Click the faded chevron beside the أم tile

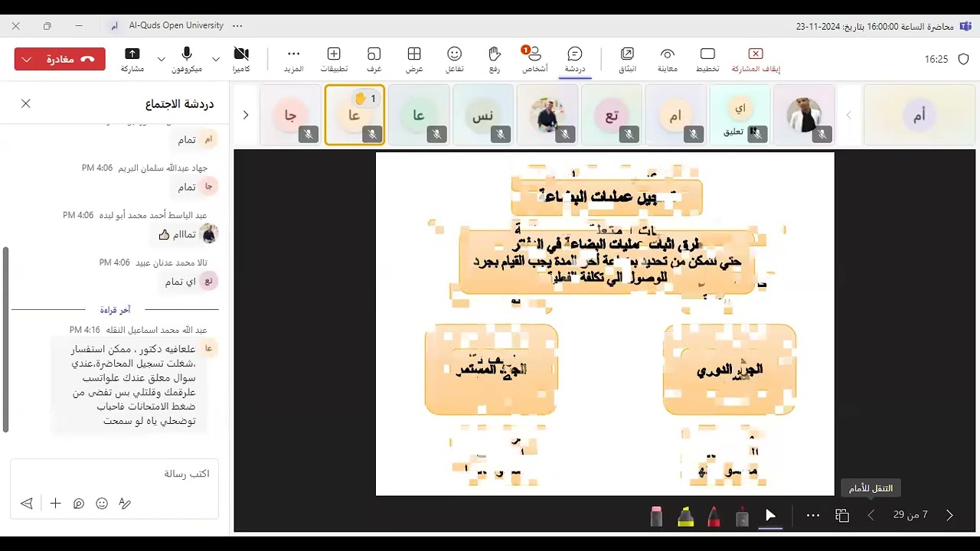(848, 115)
